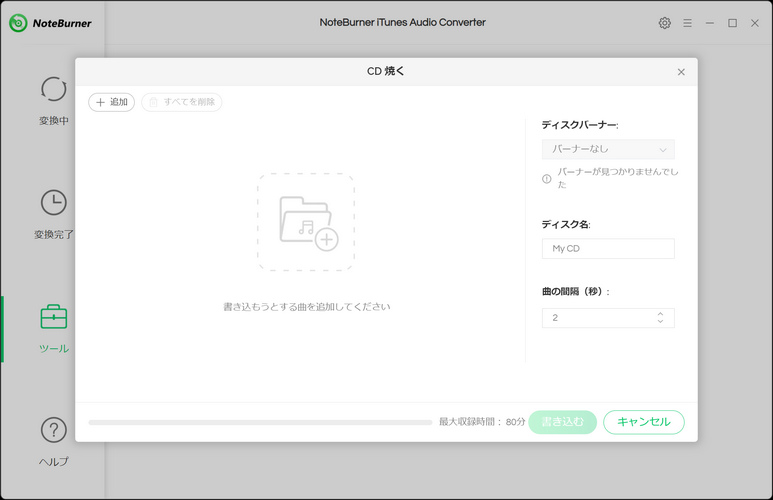Click the バーナーが見つかりませんでした message
The image size is (773, 500).
tap(618, 178)
